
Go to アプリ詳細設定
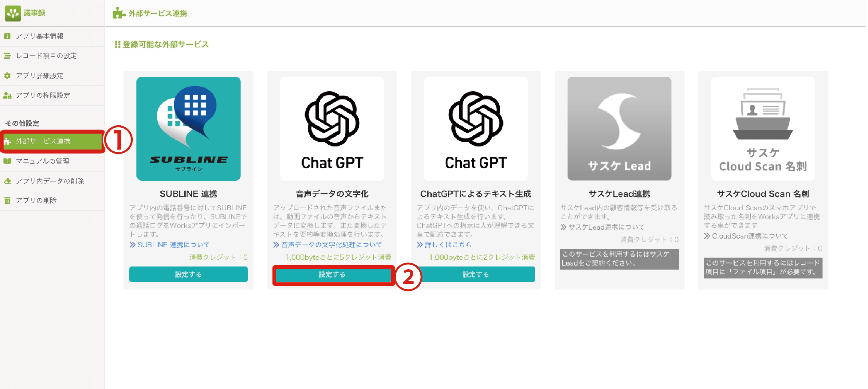click(x=52, y=76)
